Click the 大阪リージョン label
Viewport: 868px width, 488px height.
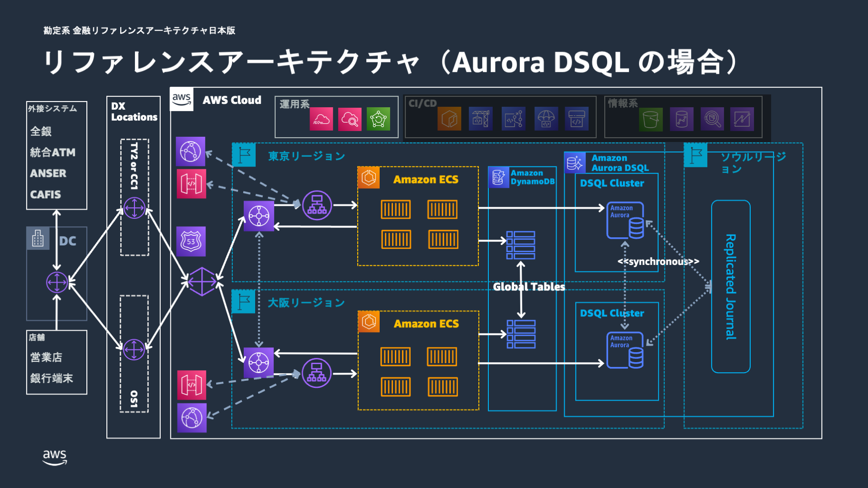click(306, 303)
